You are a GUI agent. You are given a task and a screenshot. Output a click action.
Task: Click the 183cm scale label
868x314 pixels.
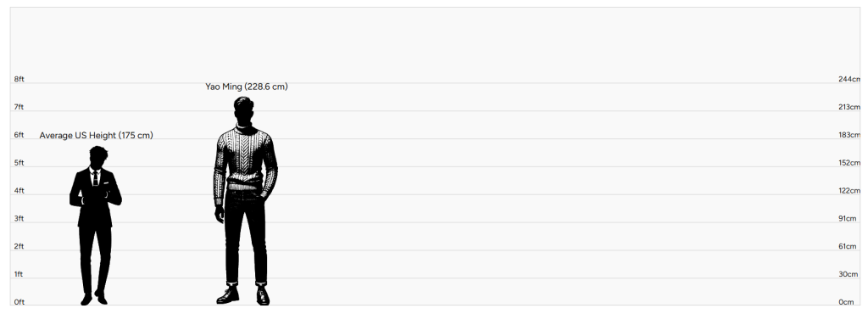point(849,135)
